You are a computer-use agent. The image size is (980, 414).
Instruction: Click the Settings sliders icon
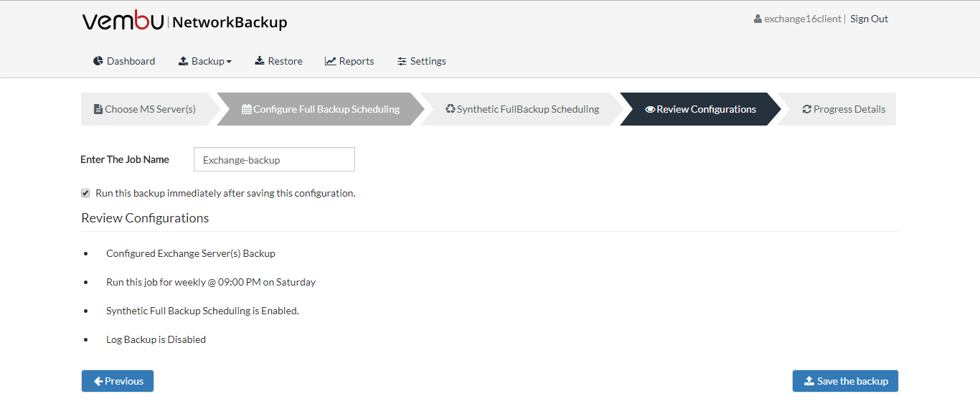(402, 61)
